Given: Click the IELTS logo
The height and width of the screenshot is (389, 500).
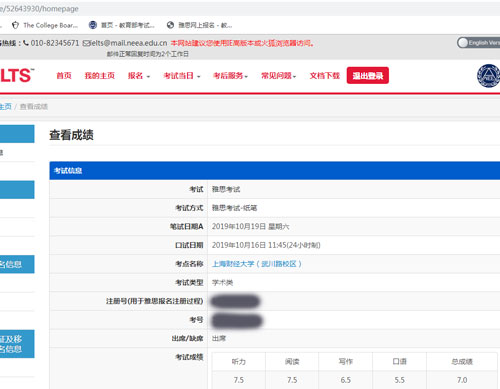Looking at the screenshot, I should point(17,76).
